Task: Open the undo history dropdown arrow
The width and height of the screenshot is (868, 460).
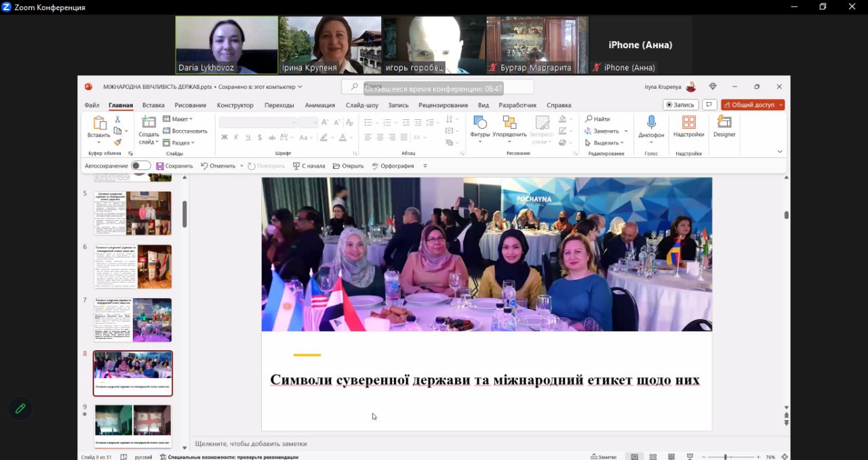Action: tap(240, 166)
